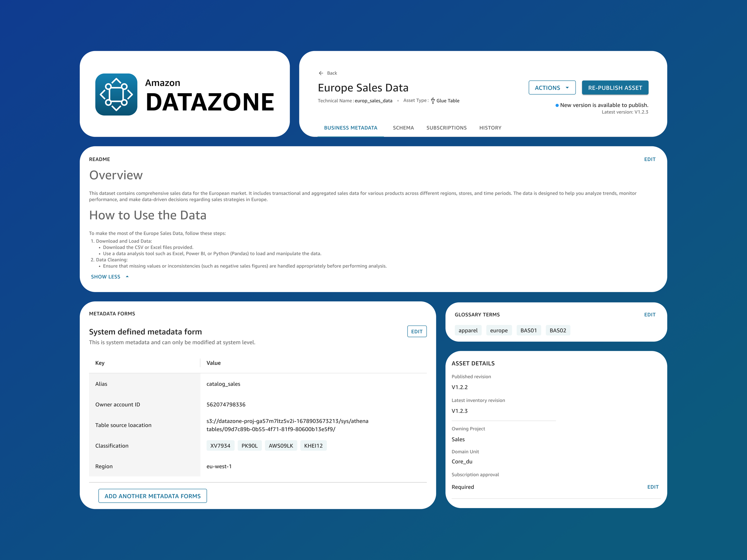The width and height of the screenshot is (747, 560).
Task: Click the Glue Table asset type icon
Action: [433, 101]
